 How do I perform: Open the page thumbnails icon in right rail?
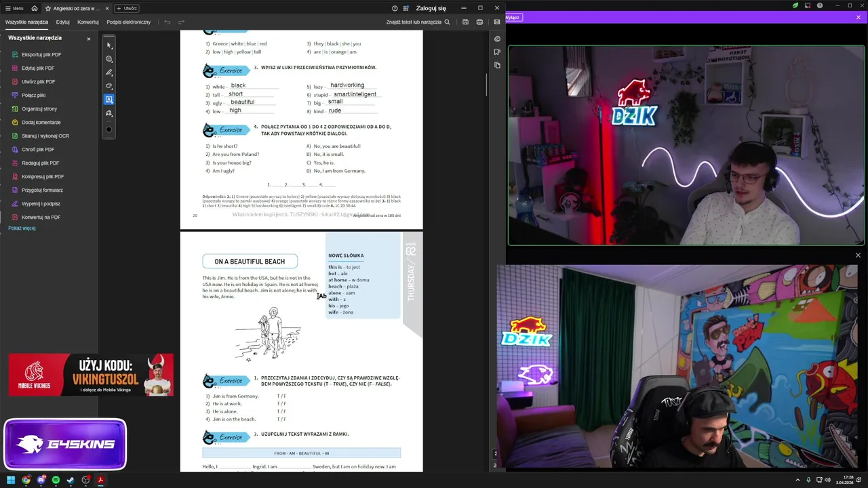[x=497, y=65]
